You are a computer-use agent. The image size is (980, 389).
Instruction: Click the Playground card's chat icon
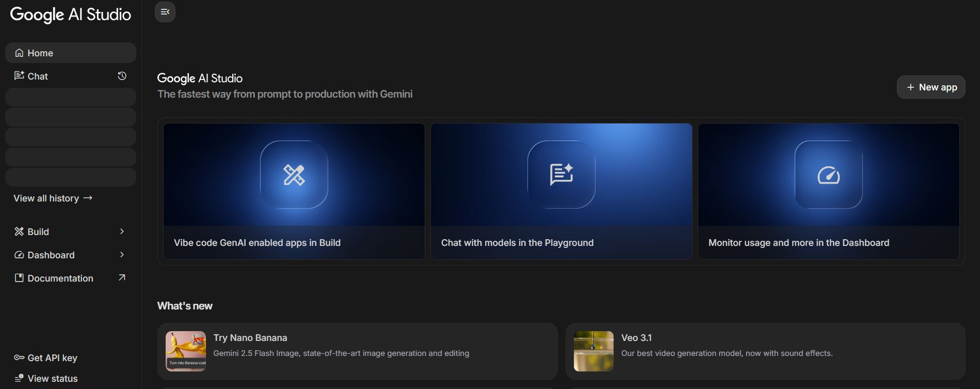[561, 175]
